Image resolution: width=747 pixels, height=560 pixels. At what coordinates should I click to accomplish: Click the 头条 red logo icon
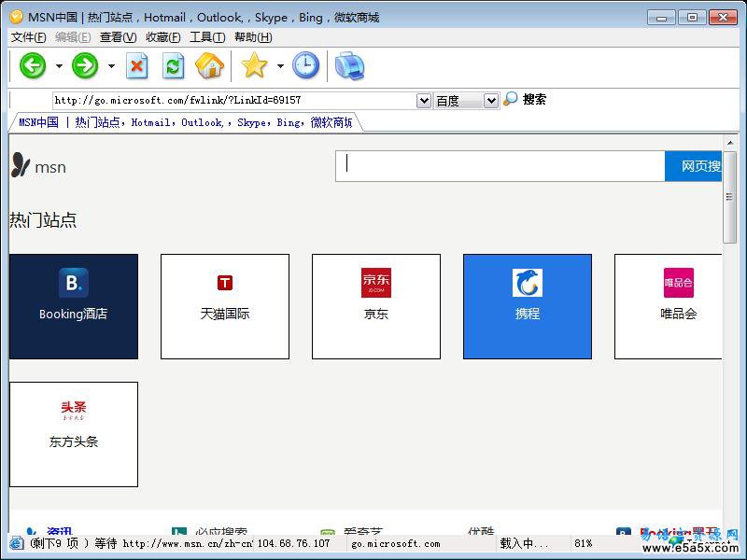[74, 410]
